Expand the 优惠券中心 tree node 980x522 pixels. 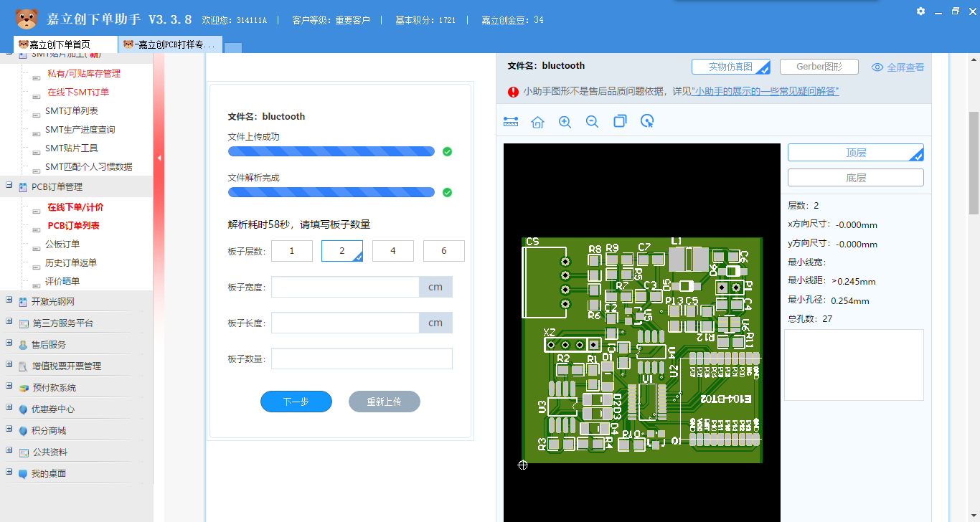coord(9,408)
